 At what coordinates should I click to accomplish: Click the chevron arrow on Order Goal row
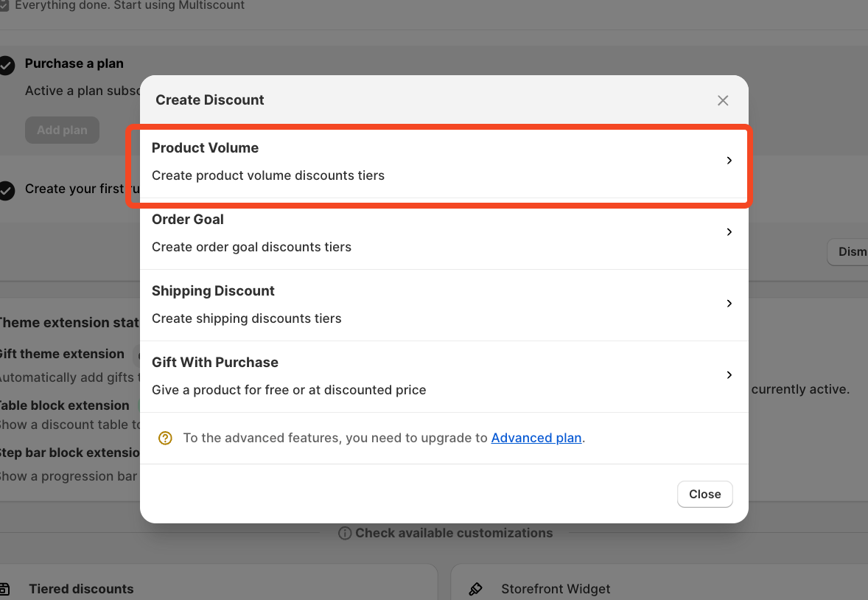coord(729,232)
